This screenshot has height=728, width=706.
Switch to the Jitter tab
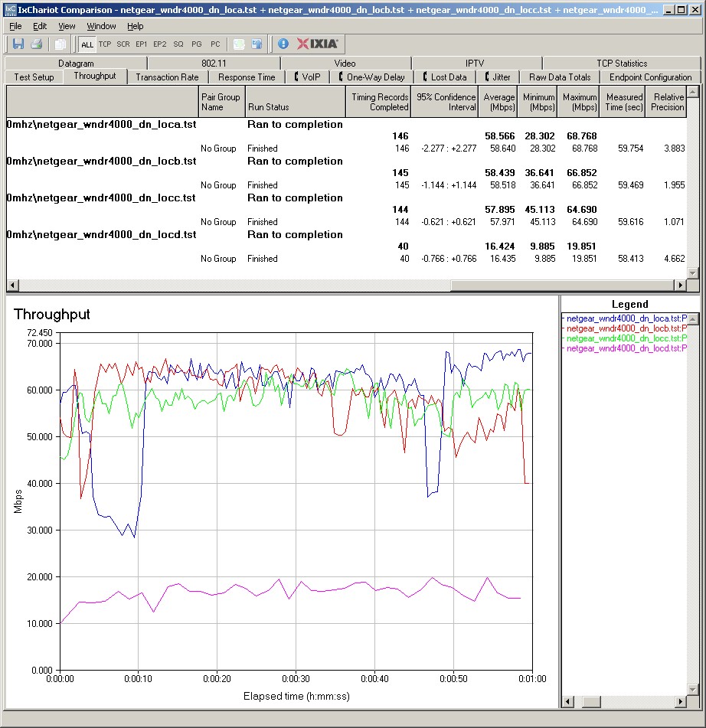click(x=498, y=77)
